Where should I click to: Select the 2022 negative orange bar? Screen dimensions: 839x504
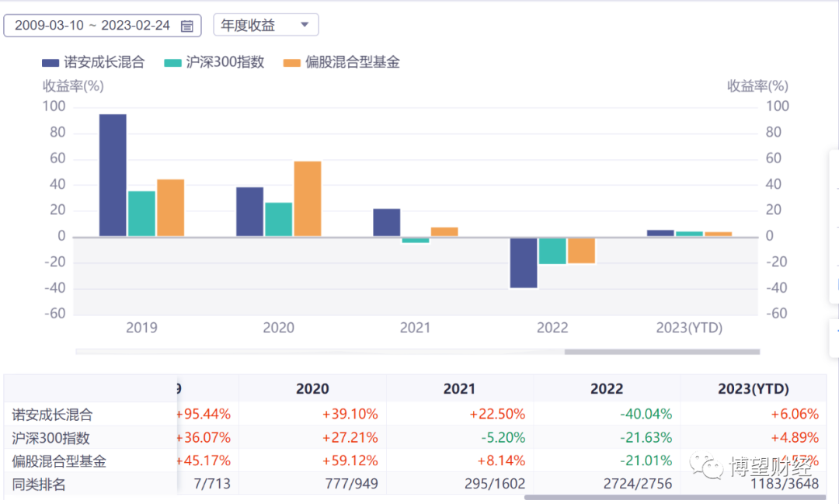click(582, 250)
